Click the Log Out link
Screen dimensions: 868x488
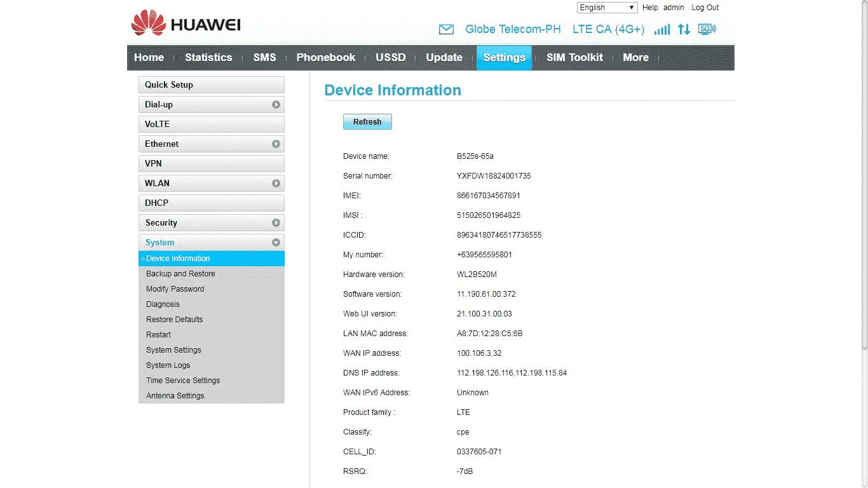coord(705,8)
